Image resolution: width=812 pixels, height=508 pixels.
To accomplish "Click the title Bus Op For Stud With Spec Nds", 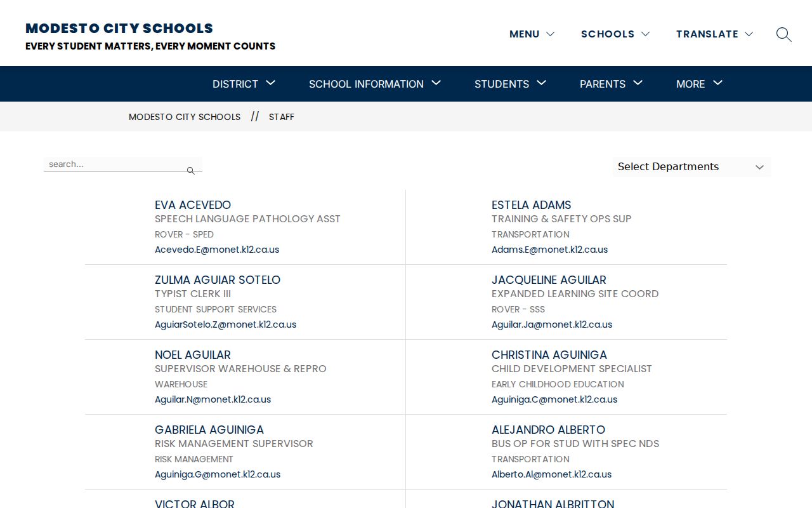I will point(575,444).
